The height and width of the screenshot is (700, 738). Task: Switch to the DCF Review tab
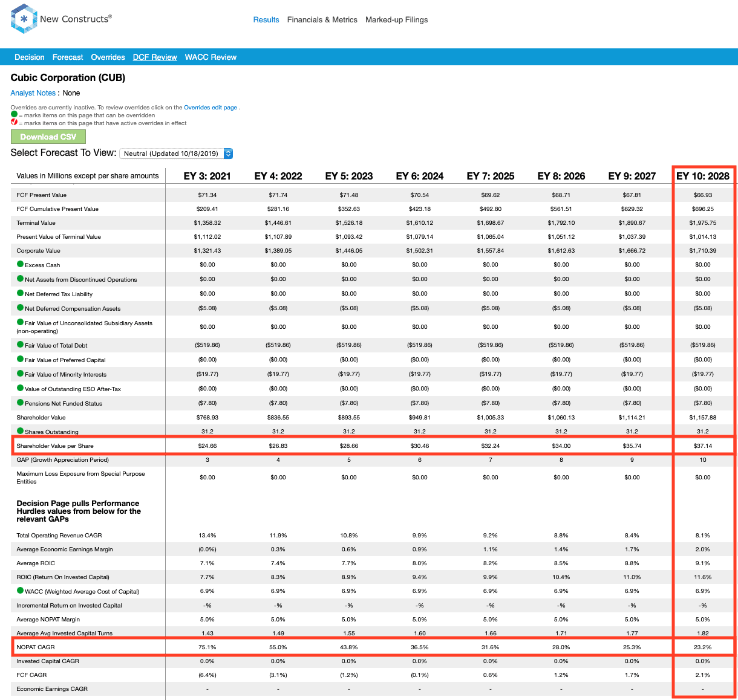(x=155, y=57)
